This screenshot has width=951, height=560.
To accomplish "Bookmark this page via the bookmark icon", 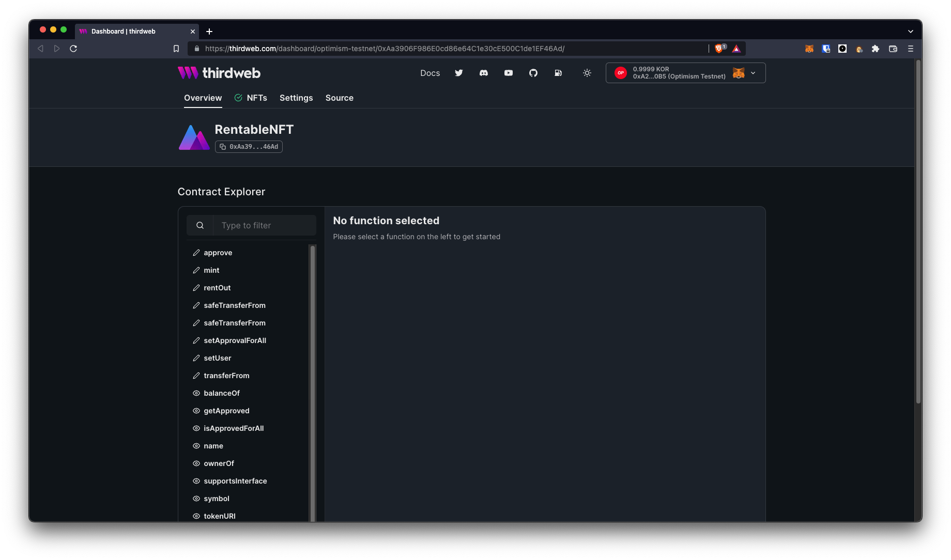I will (x=176, y=49).
